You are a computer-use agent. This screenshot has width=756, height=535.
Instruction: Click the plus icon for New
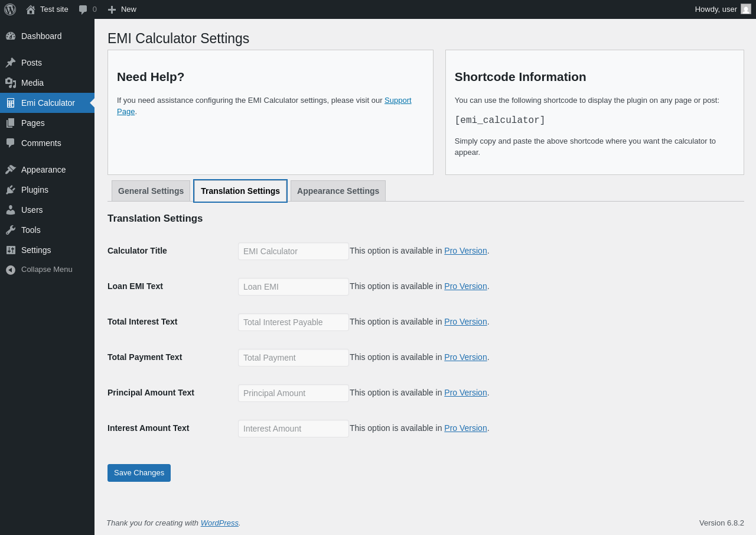click(112, 9)
